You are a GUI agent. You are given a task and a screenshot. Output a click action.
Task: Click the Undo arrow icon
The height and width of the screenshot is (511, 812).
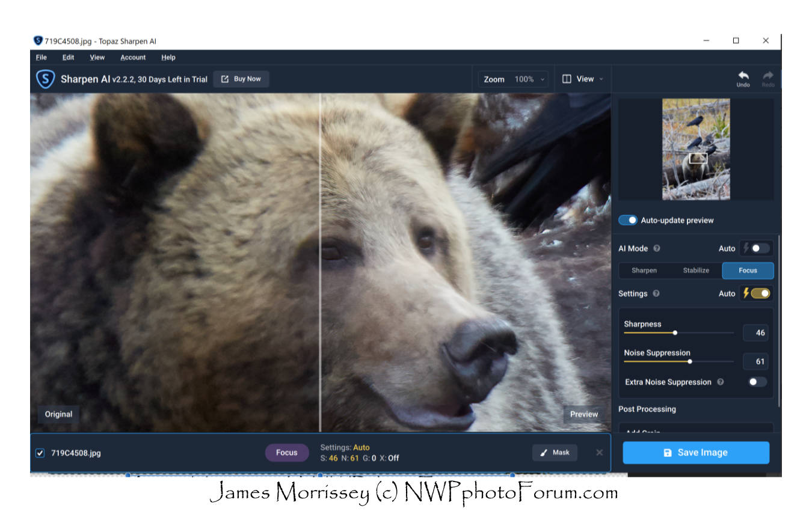[x=743, y=75]
